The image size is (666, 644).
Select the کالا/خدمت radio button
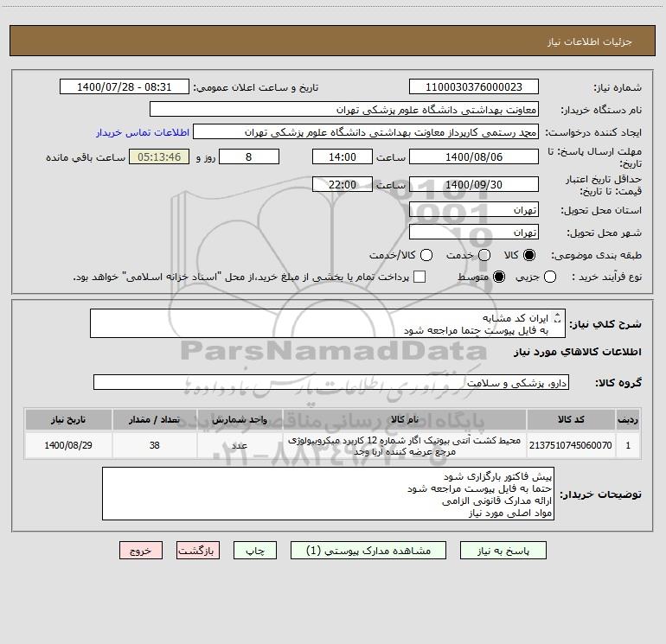point(426,255)
